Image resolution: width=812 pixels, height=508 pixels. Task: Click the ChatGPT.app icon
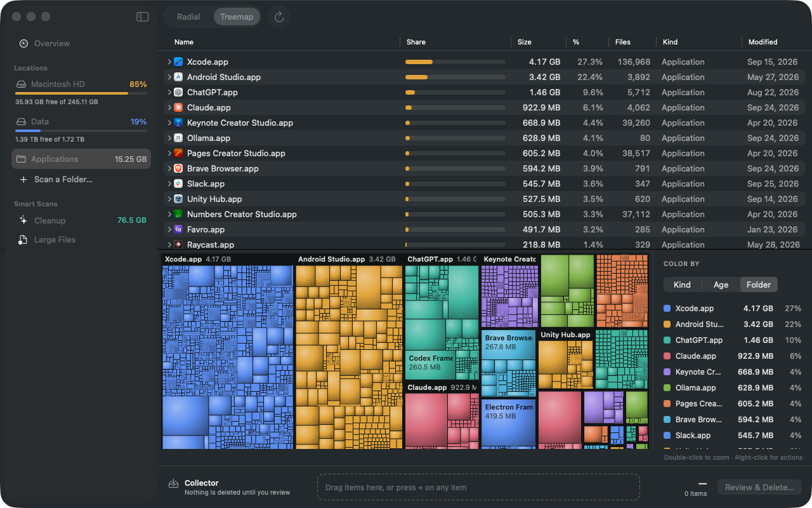click(x=178, y=93)
